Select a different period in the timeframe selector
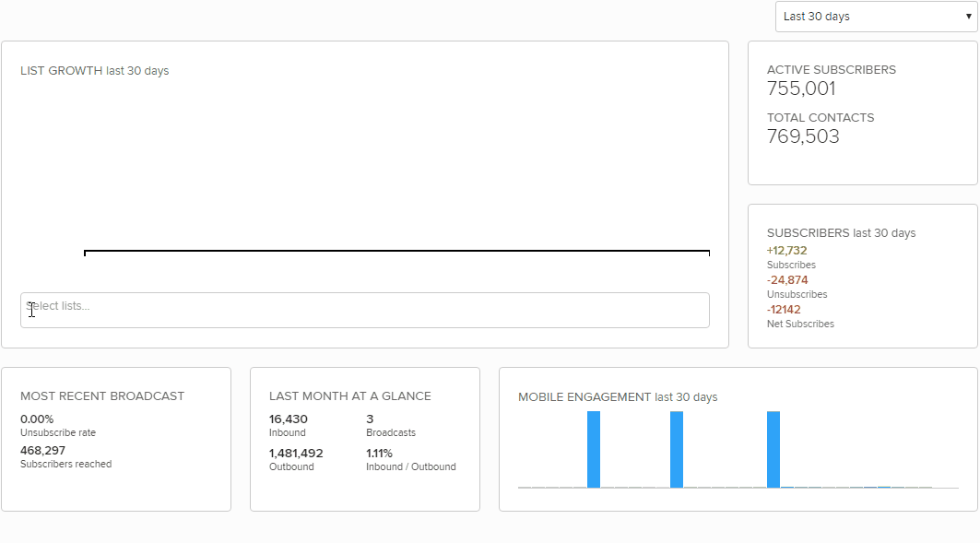The width and height of the screenshot is (980, 543). [x=874, y=16]
